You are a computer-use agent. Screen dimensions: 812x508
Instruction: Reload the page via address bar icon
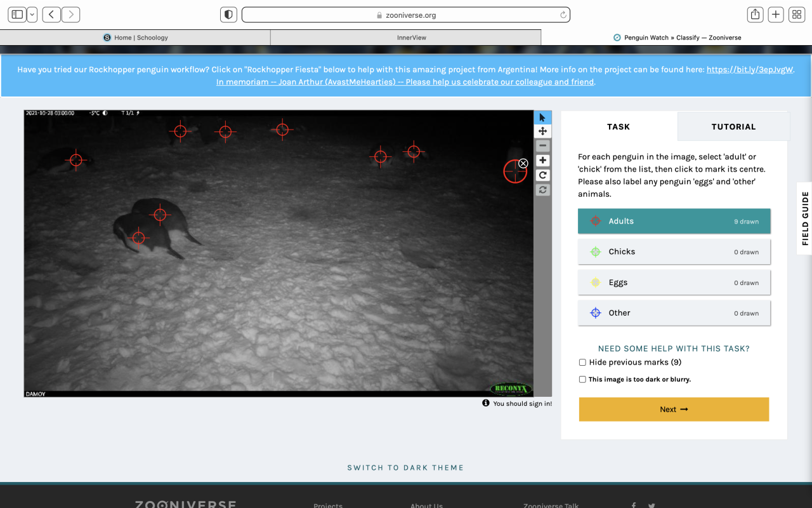pyautogui.click(x=563, y=15)
